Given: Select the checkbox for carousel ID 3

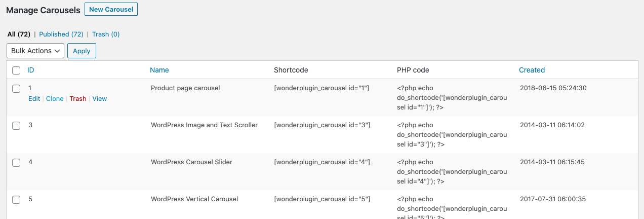Looking at the screenshot, I should (16, 126).
